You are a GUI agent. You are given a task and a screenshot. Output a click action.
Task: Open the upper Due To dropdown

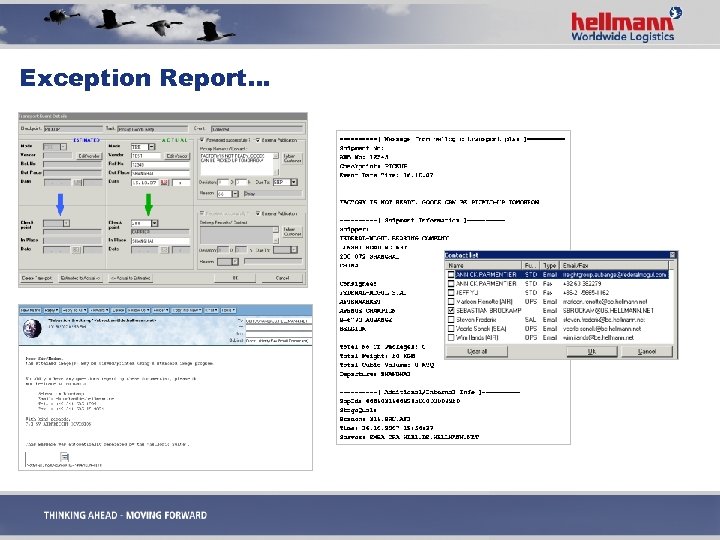(293, 182)
